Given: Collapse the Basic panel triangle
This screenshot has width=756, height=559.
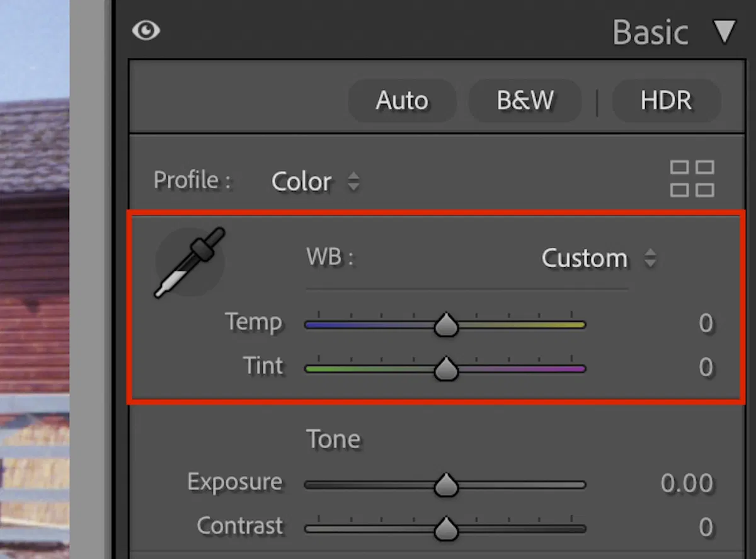Looking at the screenshot, I should pos(724,32).
